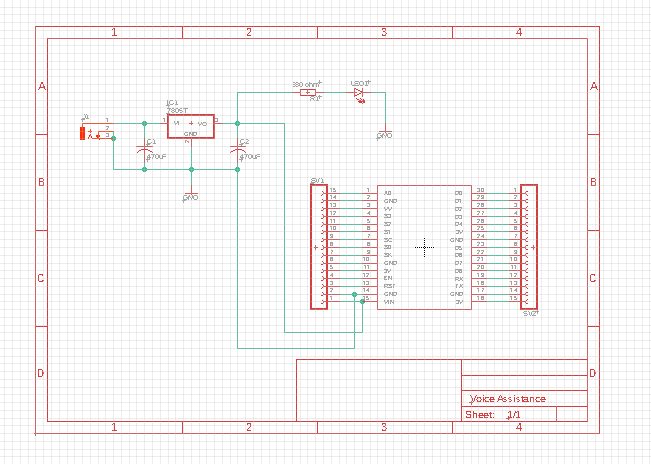Click the J1 name label
Viewport: 651px width, 464px height.
click(x=85, y=117)
